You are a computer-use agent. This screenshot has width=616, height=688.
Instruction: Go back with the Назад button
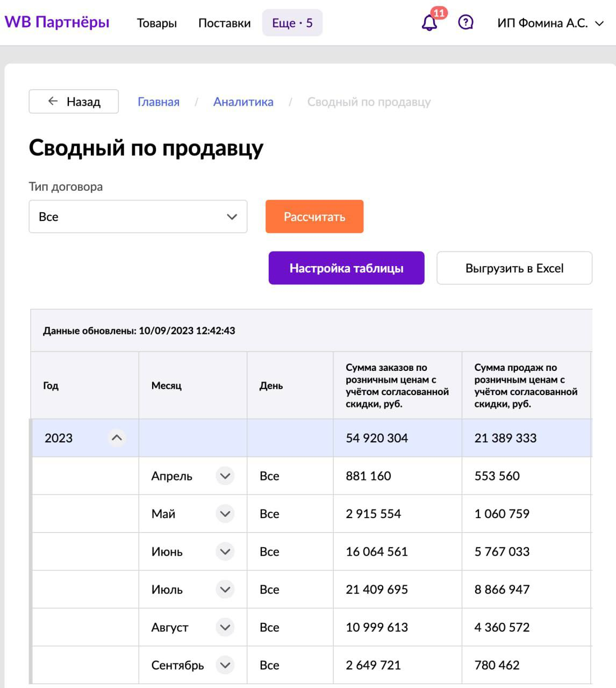(74, 102)
